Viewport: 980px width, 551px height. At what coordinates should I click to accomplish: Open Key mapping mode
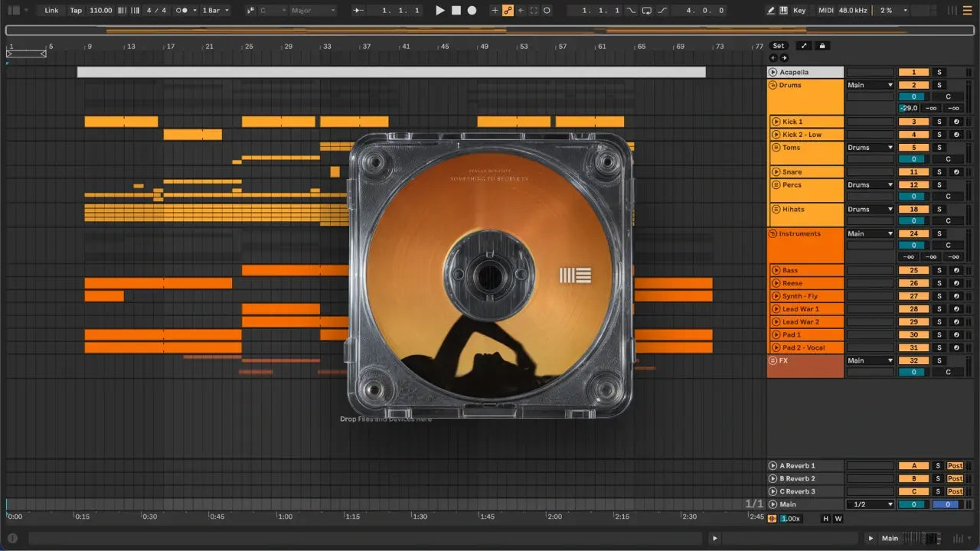799,11
